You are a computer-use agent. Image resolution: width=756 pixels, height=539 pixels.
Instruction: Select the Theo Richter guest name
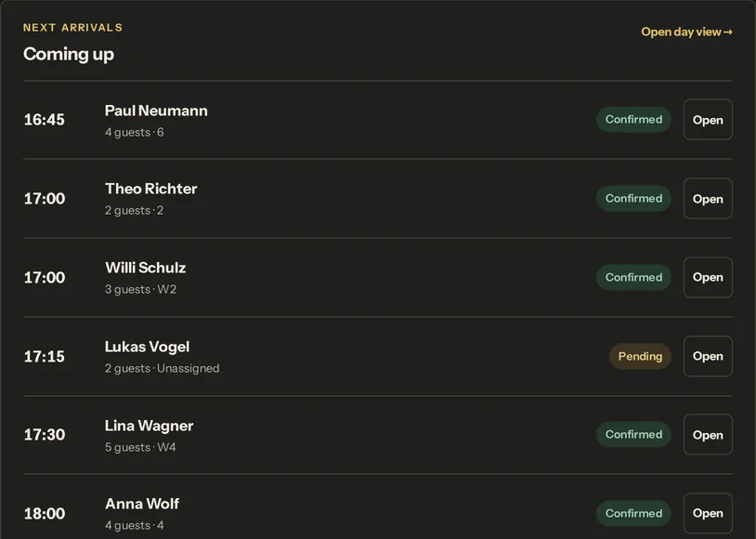(x=150, y=190)
